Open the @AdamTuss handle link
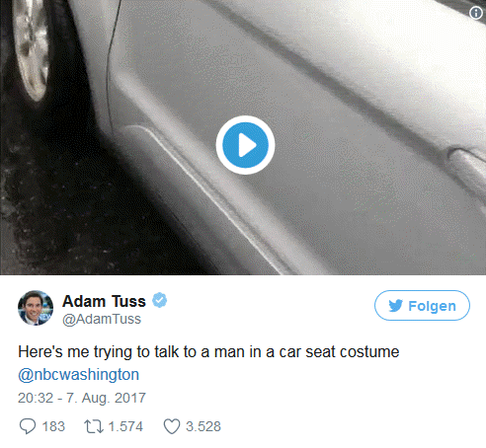486x448 pixels. 102,319
